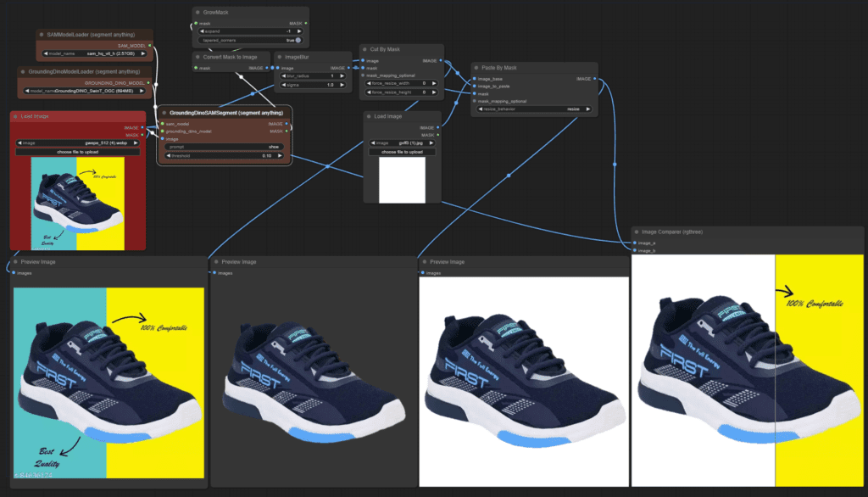
Task: Decrease threshold value with left arrow
Action: [169, 156]
